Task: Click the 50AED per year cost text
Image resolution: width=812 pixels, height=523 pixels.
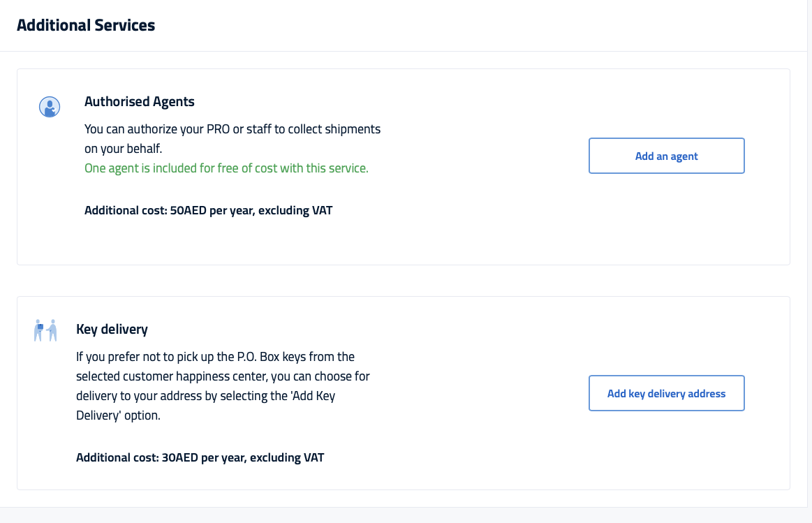Action: pos(208,210)
